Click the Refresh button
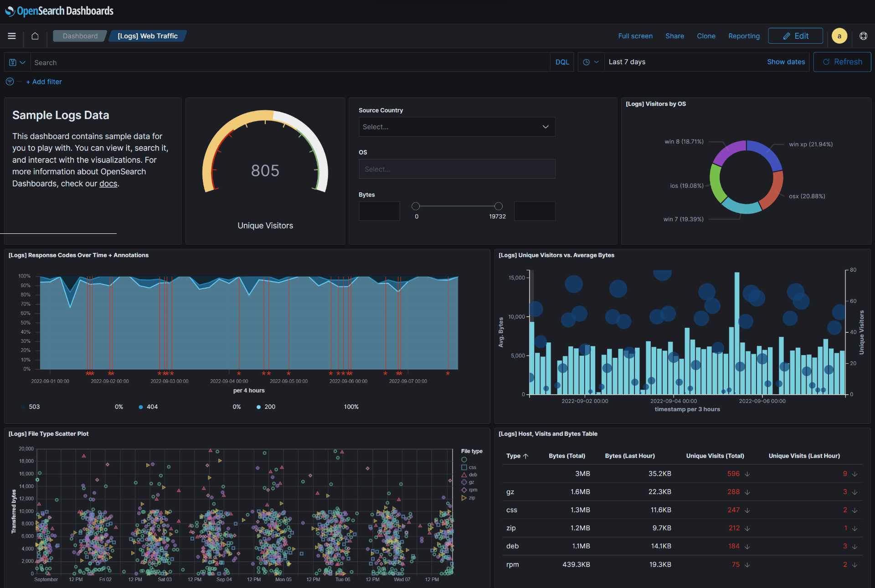Screen dimensions: 875x588 pos(842,62)
